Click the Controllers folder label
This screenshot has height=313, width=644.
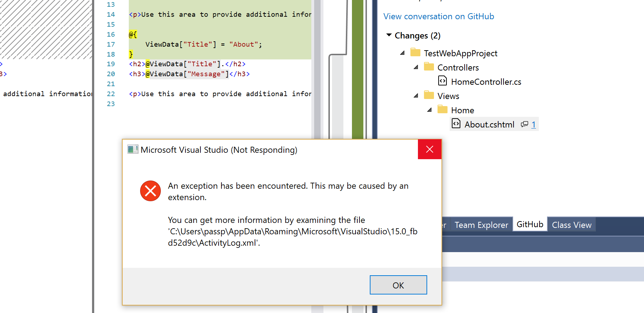point(458,68)
